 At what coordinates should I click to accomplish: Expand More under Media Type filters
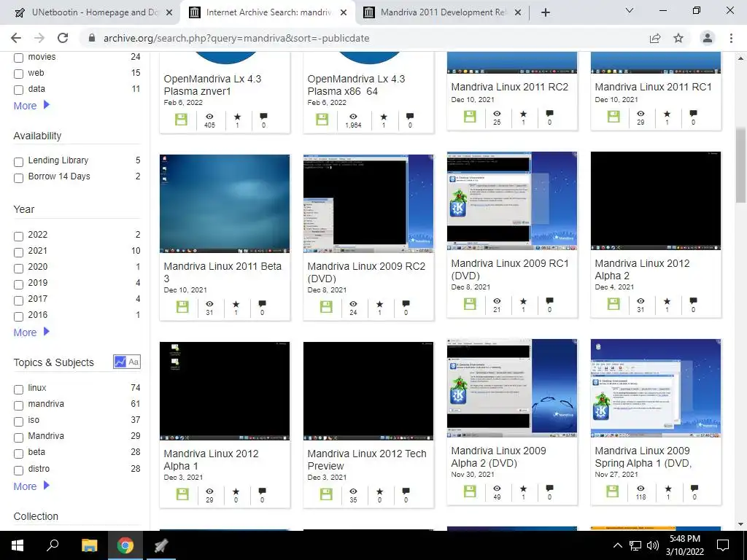[31, 106]
